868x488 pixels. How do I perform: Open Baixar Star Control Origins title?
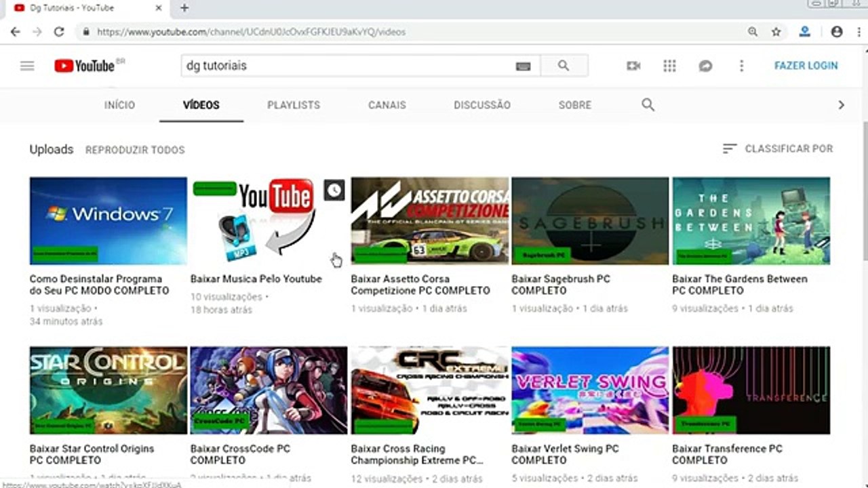[x=92, y=454]
